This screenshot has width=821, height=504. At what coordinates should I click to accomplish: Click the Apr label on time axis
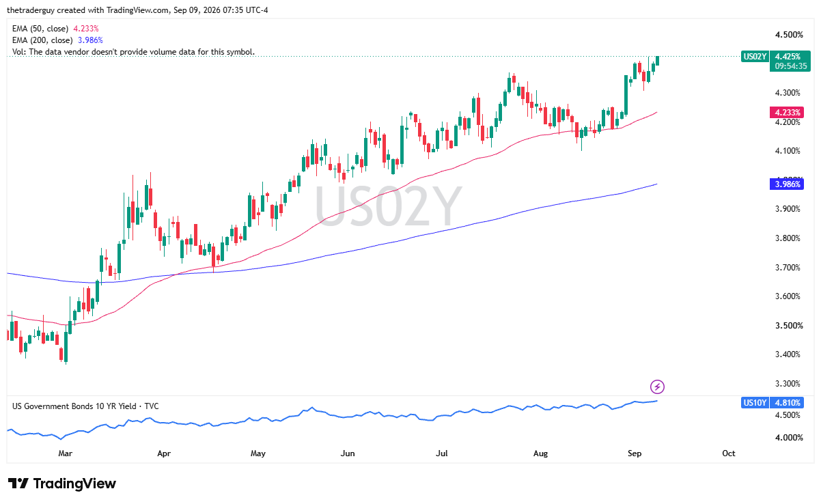click(163, 453)
